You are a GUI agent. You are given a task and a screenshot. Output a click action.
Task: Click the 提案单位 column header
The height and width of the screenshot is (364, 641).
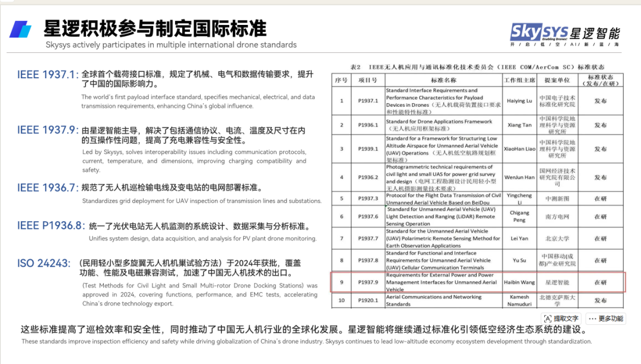[x=557, y=80]
